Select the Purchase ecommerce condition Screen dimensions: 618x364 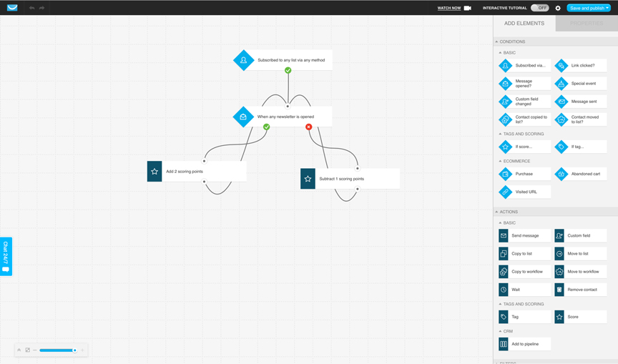click(x=524, y=174)
